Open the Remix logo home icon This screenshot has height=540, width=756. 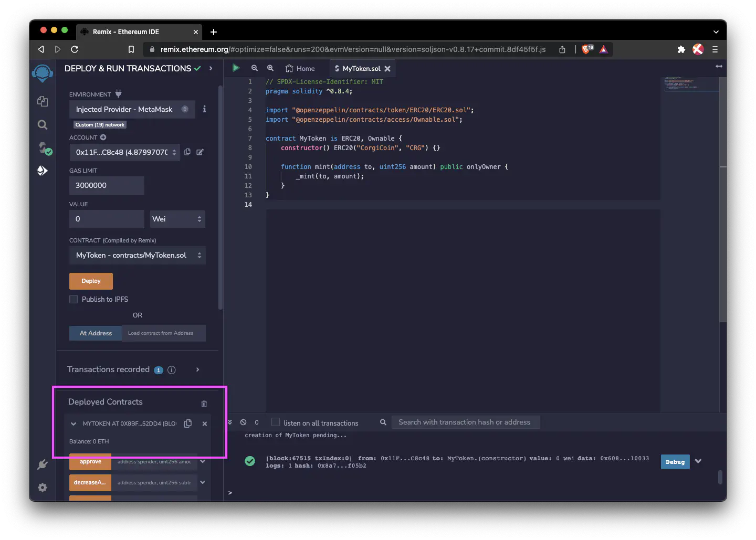pyautogui.click(x=43, y=73)
